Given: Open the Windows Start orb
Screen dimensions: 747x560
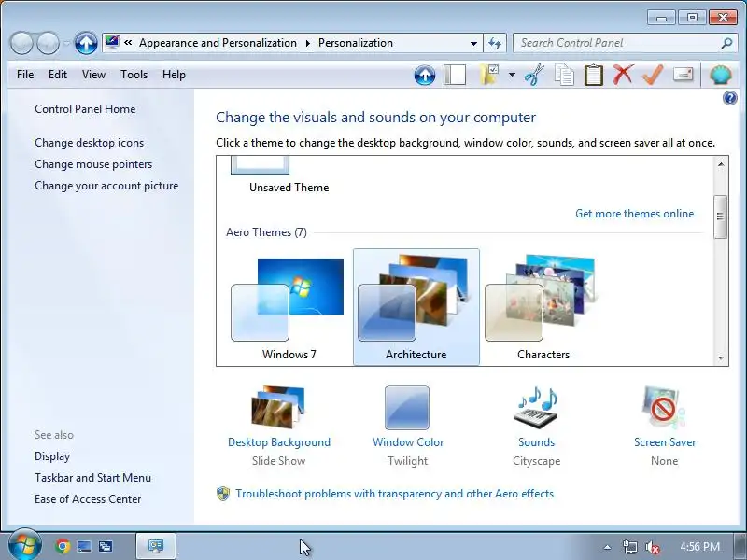Looking at the screenshot, I should coord(24,545).
